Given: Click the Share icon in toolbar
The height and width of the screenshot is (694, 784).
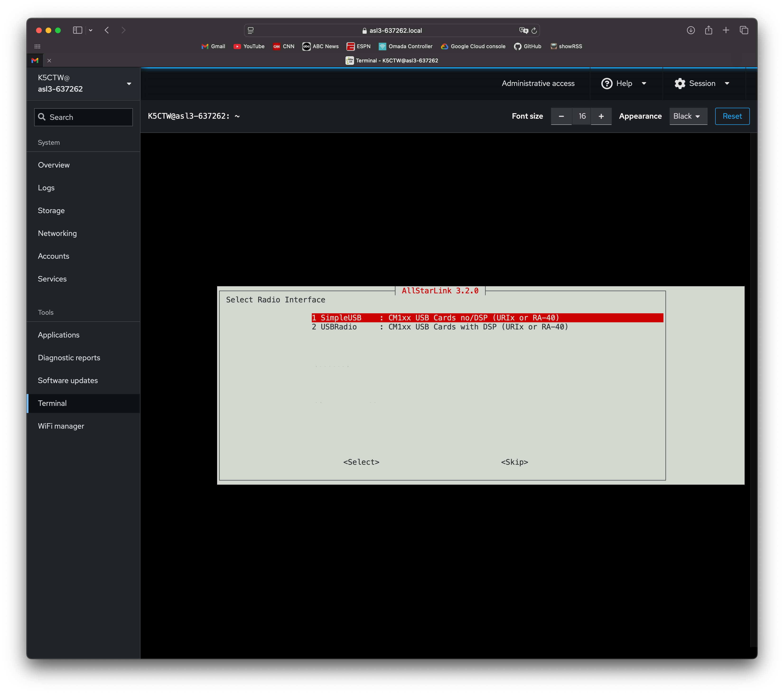Looking at the screenshot, I should coord(708,30).
